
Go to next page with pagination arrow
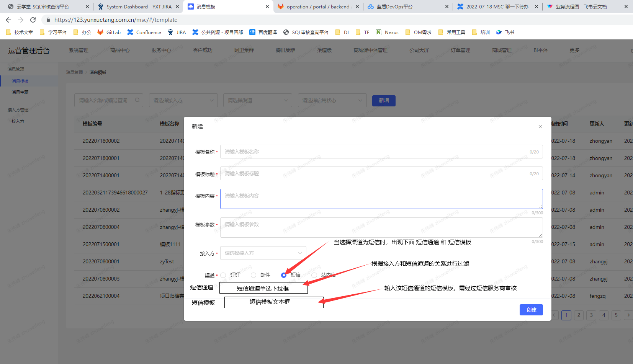(628, 315)
